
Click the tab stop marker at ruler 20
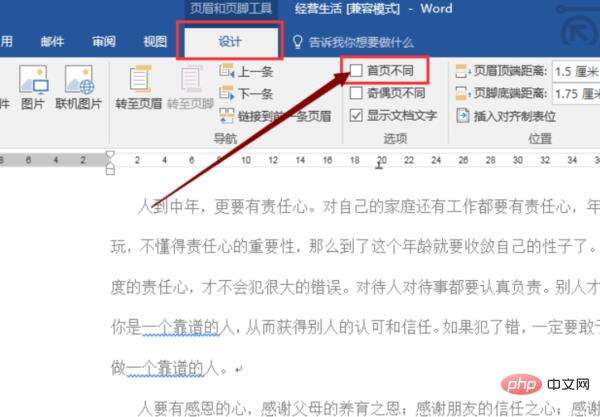[x=380, y=165]
